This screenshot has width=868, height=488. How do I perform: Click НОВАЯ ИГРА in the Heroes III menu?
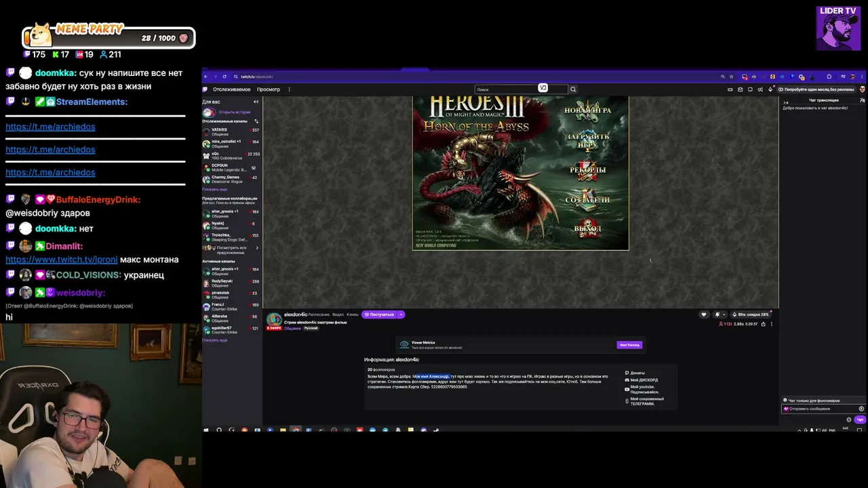(x=588, y=110)
